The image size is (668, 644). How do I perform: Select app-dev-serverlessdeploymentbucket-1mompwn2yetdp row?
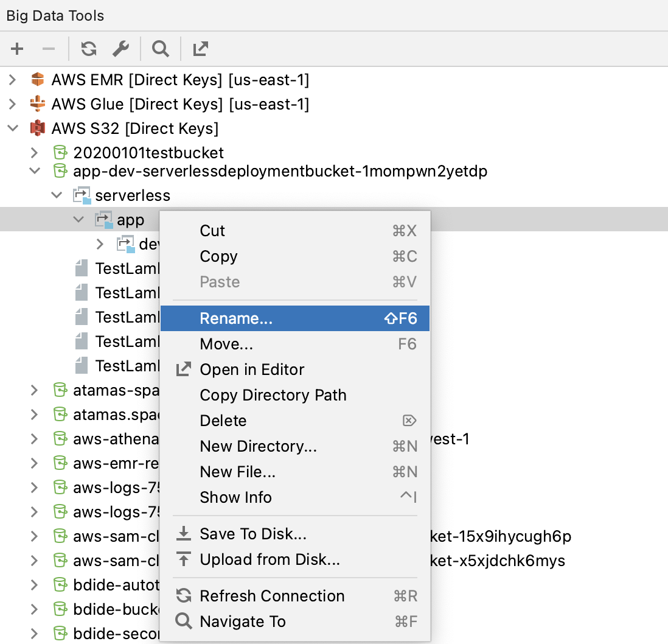[x=334, y=170]
